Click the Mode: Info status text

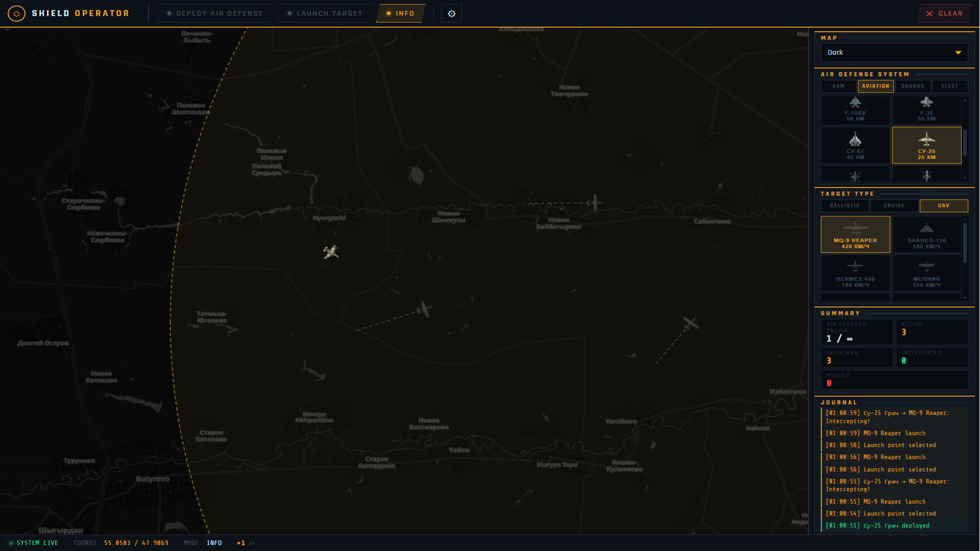click(x=203, y=543)
